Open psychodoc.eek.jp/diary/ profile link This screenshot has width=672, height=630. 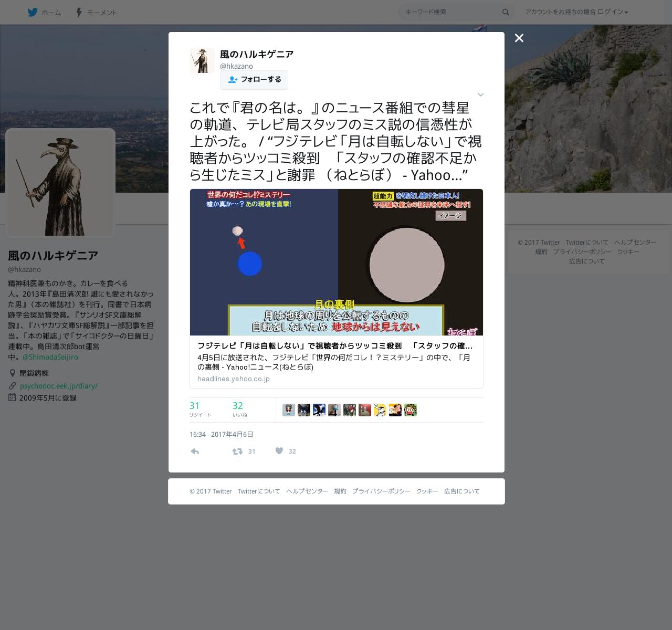(59, 386)
